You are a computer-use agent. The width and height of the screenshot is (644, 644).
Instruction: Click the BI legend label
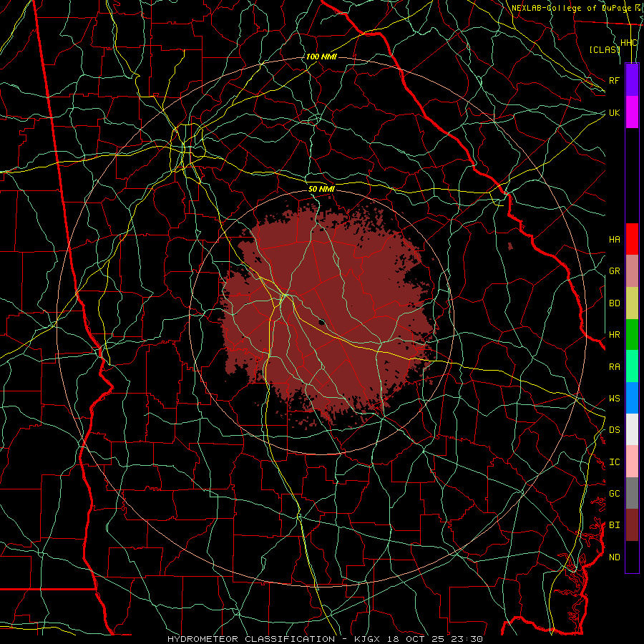[x=614, y=525]
